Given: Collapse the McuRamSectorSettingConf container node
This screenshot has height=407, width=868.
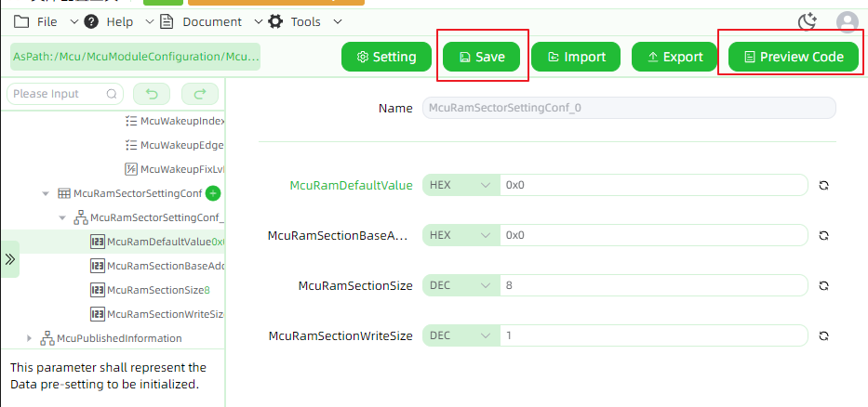Looking at the screenshot, I should click(x=46, y=193).
